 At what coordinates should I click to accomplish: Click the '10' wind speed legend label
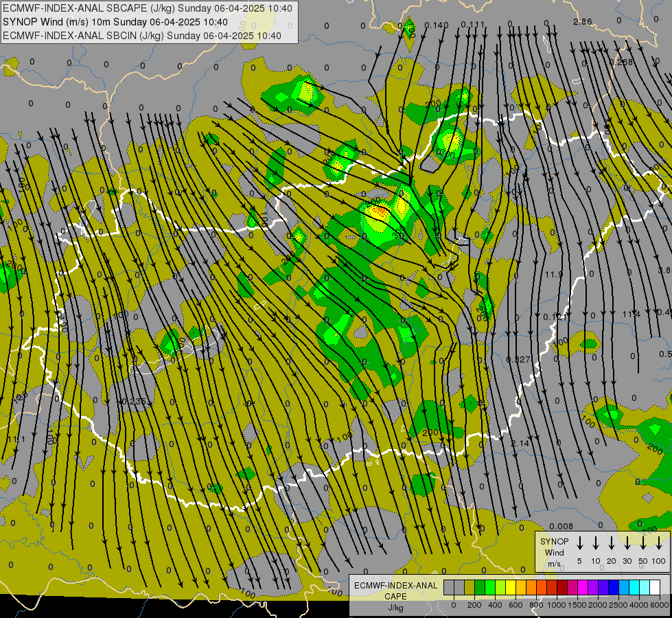click(595, 561)
